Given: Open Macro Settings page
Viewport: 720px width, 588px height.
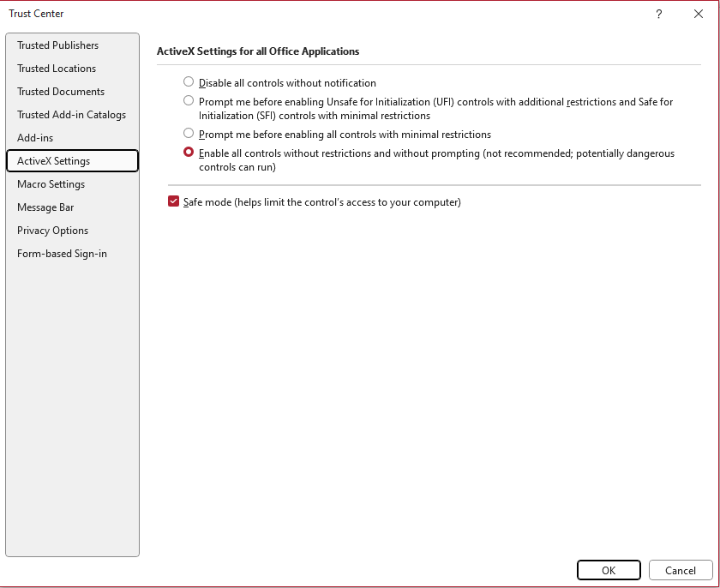Looking at the screenshot, I should (x=51, y=184).
